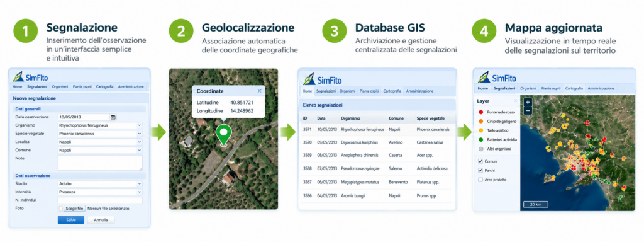Click the 20 km scale bar on the map
Screen dimensions: 644x242
coord(536,204)
